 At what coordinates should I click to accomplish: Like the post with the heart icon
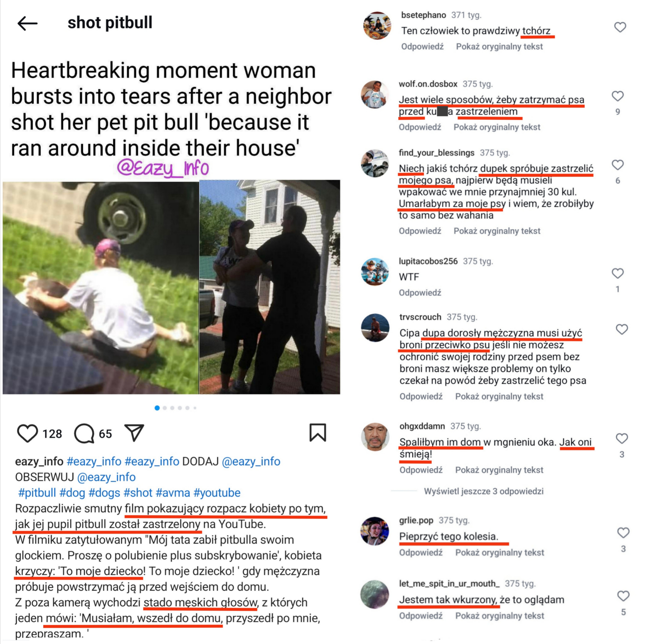tap(27, 433)
